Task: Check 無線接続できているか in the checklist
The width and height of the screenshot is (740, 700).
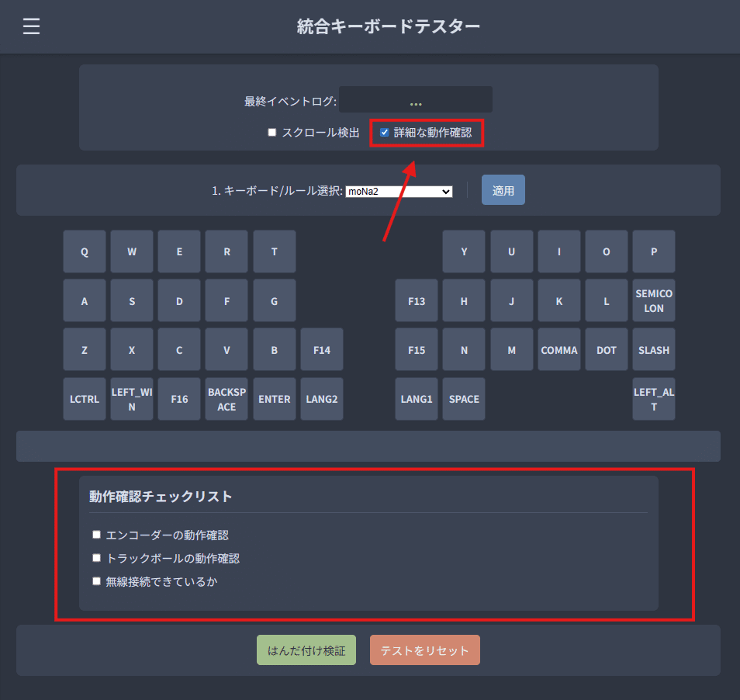Action: (x=96, y=580)
